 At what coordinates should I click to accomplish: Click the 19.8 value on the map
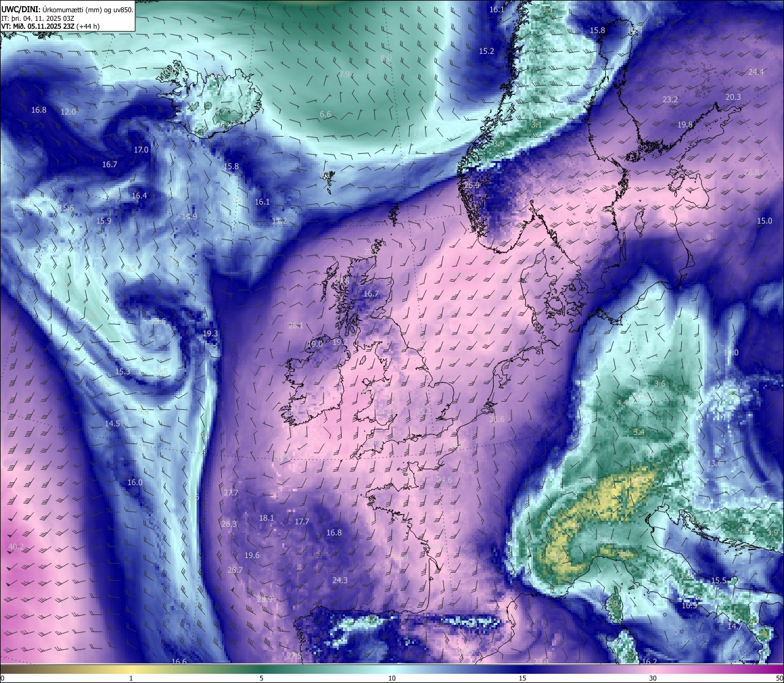[x=685, y=125]
